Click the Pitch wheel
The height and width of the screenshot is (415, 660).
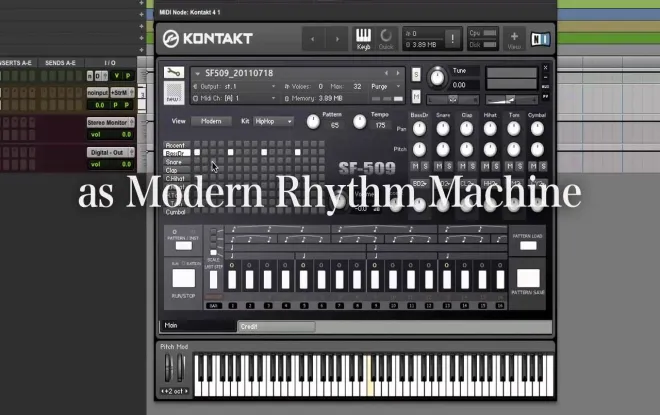tap(168, 368)
